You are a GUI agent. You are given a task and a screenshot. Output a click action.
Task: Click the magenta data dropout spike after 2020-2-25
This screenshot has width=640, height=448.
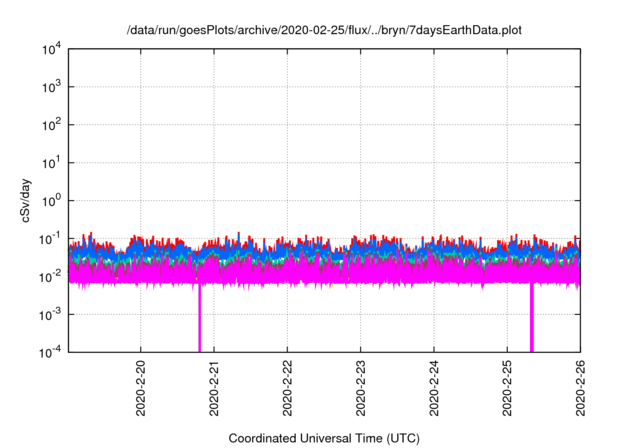(x=532, y=318)
